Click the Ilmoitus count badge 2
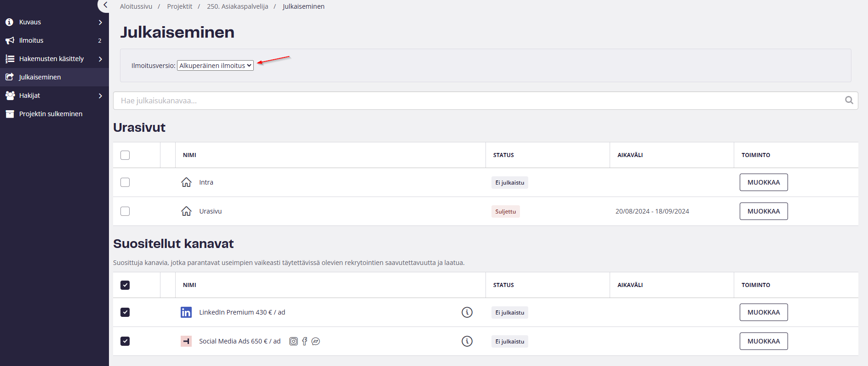 point(100,40)
